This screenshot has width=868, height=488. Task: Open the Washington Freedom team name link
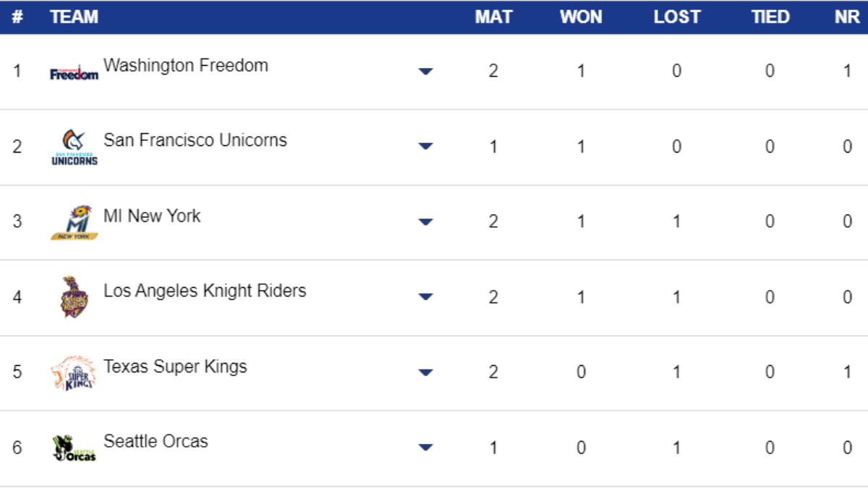tap(186, 65)
